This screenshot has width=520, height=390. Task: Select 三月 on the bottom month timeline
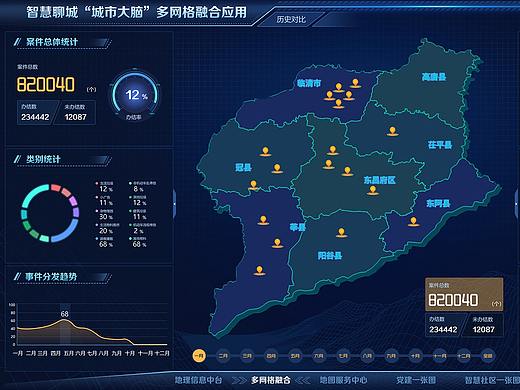[247, 356]
